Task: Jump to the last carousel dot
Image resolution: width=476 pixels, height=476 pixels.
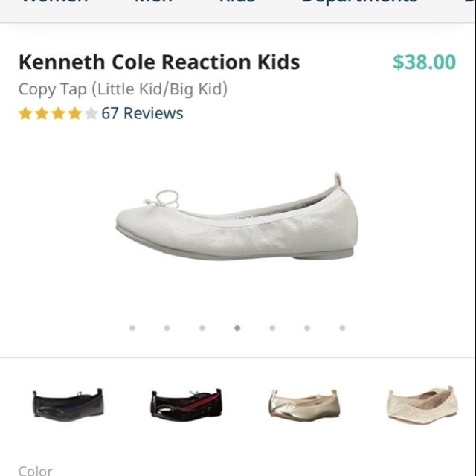Action: point(342,327)
